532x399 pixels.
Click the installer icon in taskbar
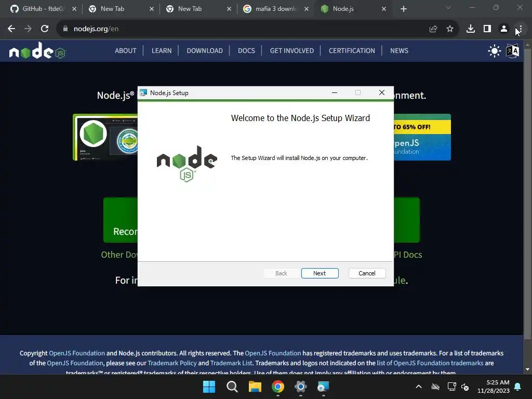point(323,387)
